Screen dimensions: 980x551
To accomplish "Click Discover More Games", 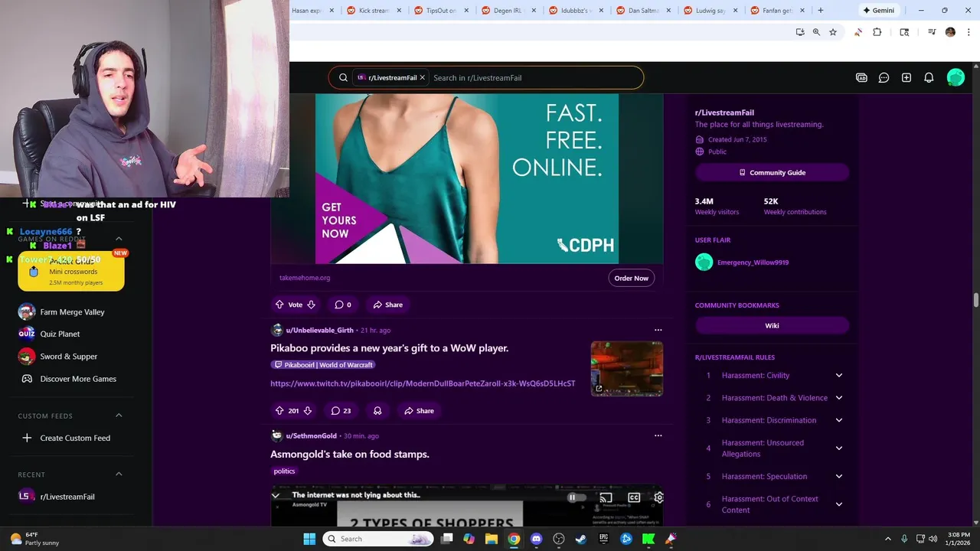I will click(70, 379).
